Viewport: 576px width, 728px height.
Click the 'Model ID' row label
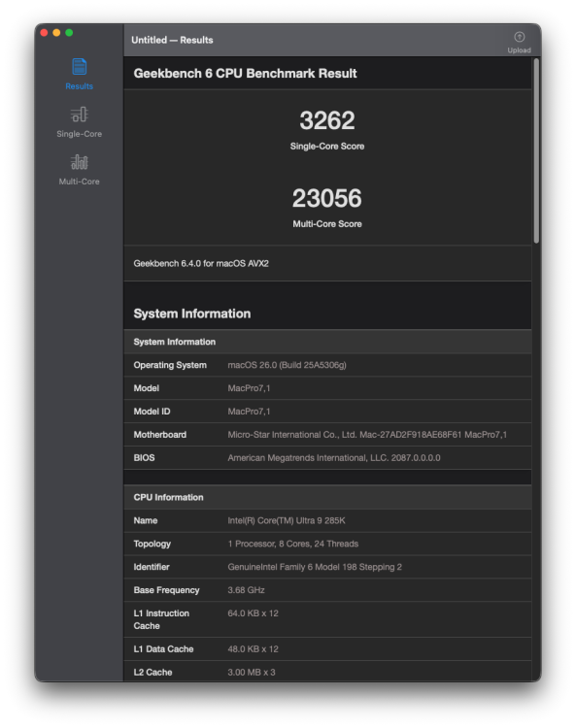click(x=152, y=412)
